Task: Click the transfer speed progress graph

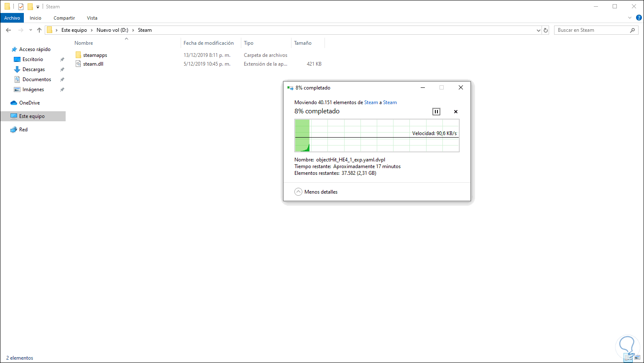Action: [377, 135]
